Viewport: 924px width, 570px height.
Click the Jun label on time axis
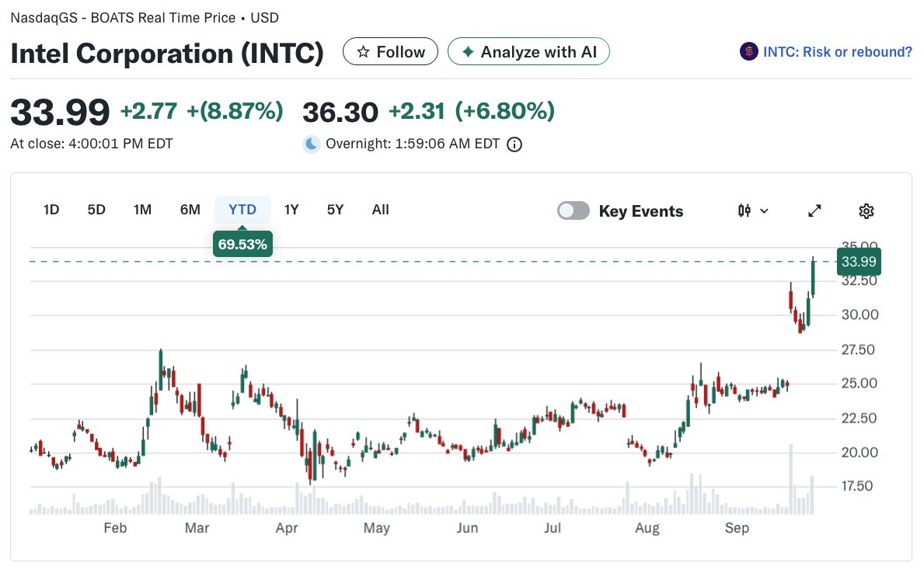pyautogui.click(x=467, y=527)
